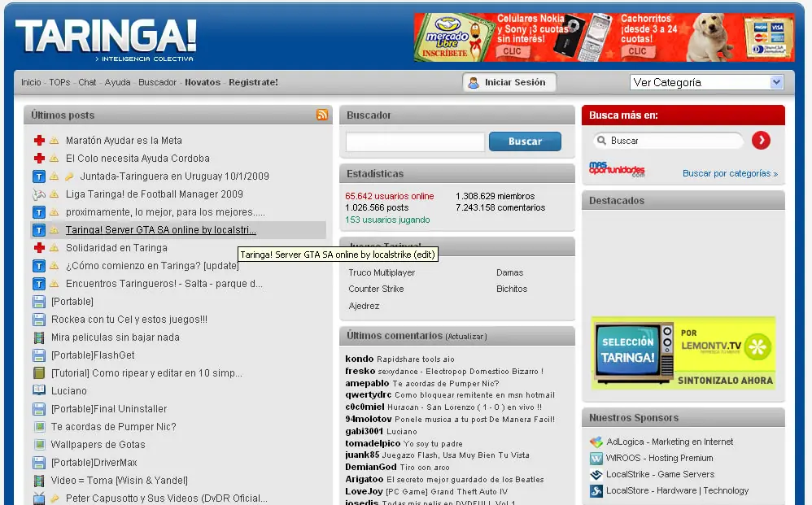Open the Damas game link
This screenshot has width=812, height=505.
click(509, 272)
